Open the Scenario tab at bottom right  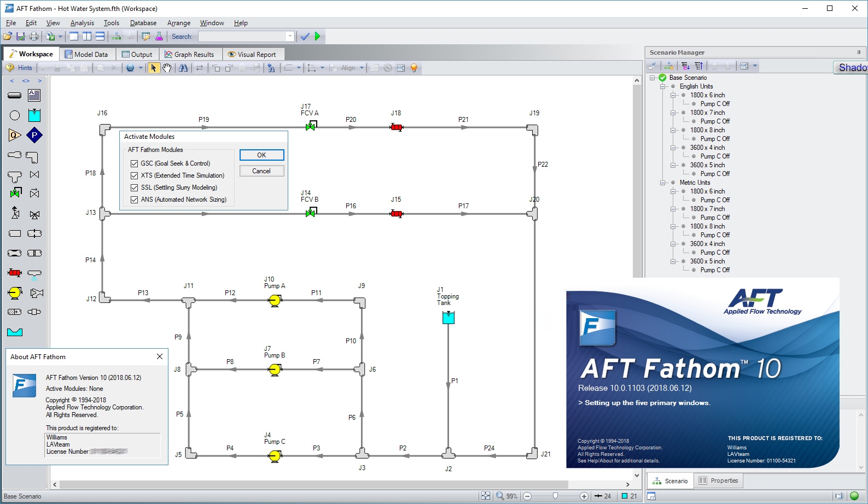tap(671, 481)
